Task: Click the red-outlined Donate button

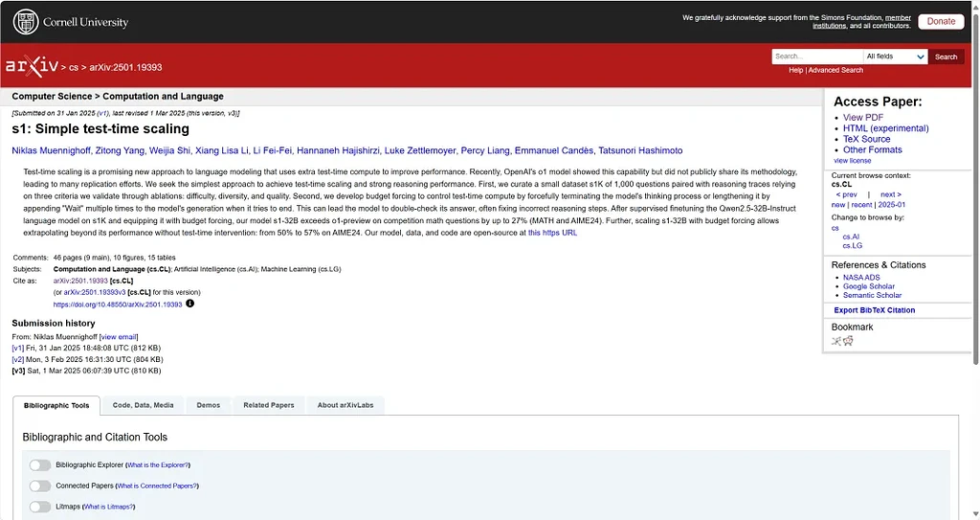Action: tap(941, 21)
